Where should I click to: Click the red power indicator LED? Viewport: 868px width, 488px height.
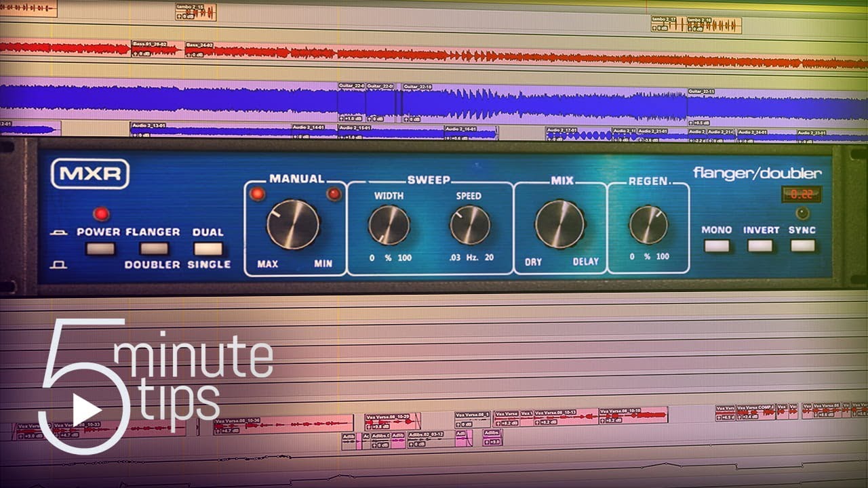click(x=101, y=214)
